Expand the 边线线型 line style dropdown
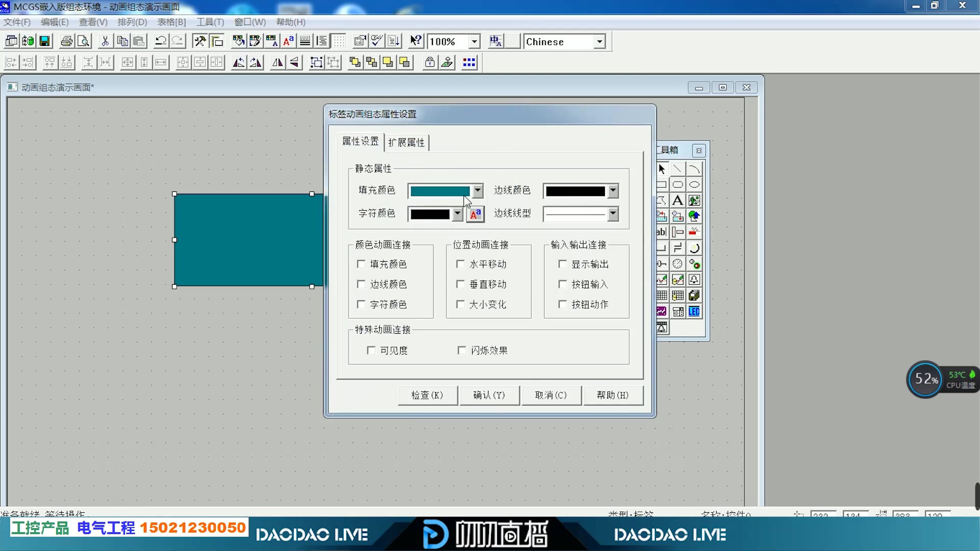The height and width of the screenshot is (551, 980). click(x=613, y=214)
